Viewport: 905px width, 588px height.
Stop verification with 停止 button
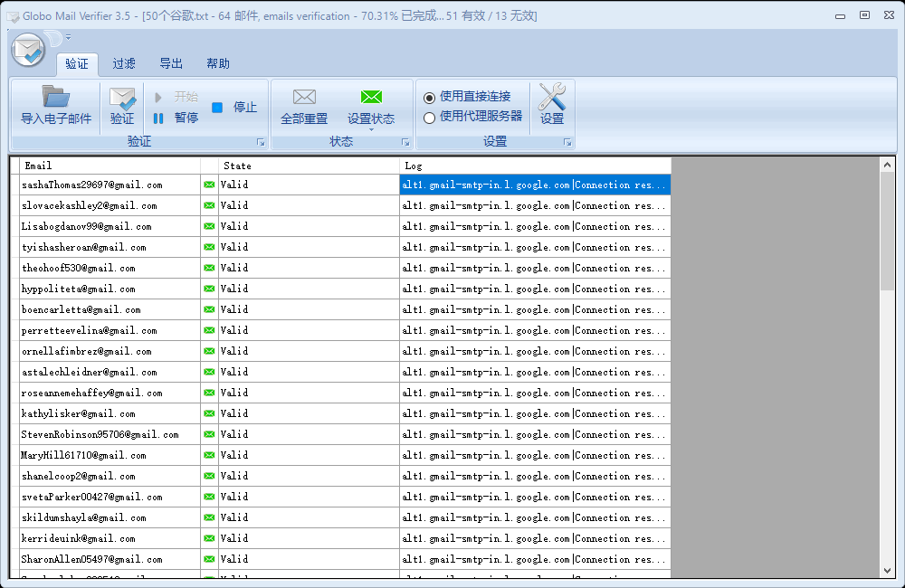pyautogui.click(x=234, y=108)
